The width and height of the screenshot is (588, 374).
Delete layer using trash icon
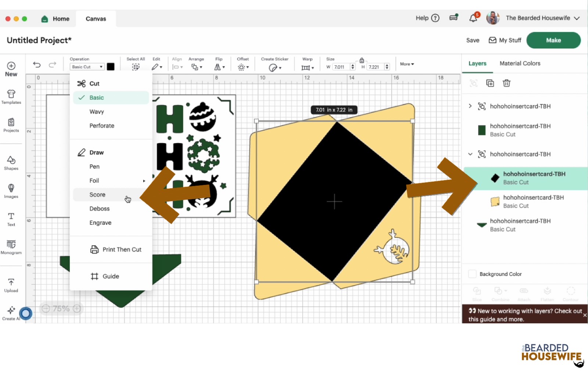[506, 83]
